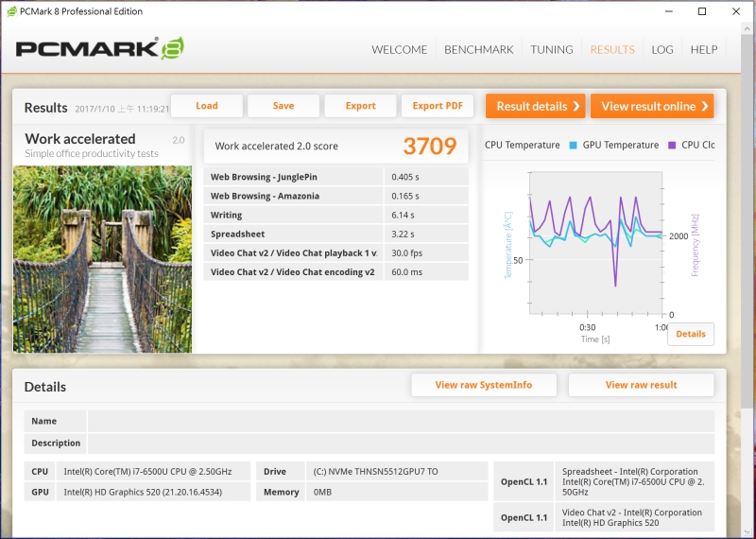Click the temperature frequency chart
The image size is (756, 539).
coord(595,243)
